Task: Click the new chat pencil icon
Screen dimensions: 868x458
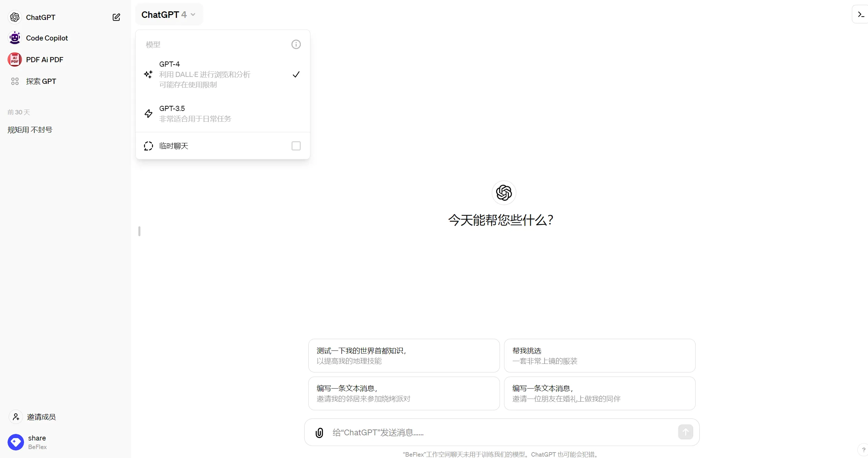Action: pos(116,17)
